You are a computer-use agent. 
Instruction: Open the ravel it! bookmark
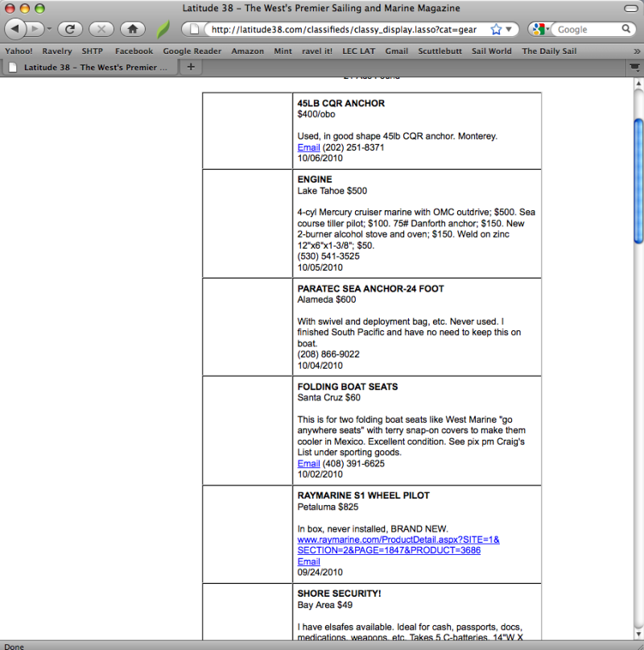click(317, 51)
